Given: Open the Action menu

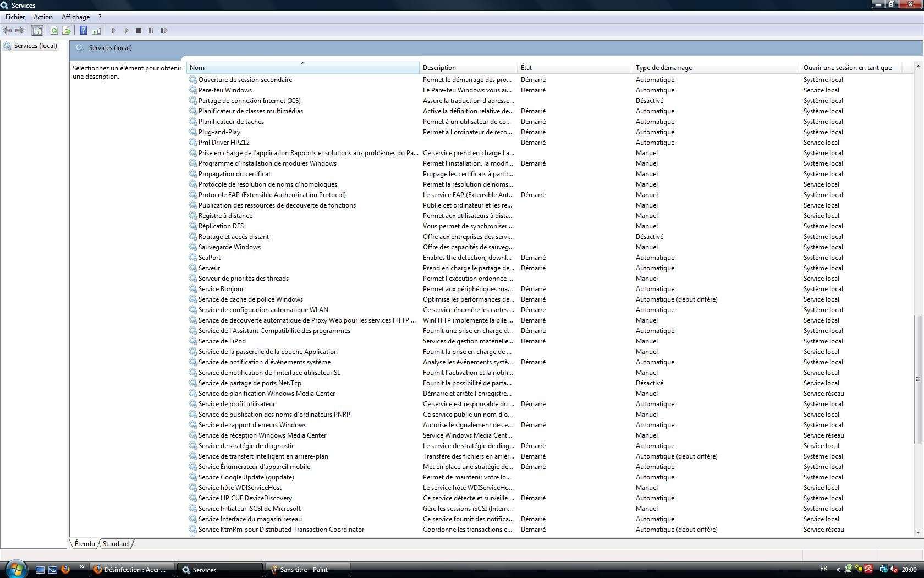Looking at the screenshot, I should tap(43, 17).
